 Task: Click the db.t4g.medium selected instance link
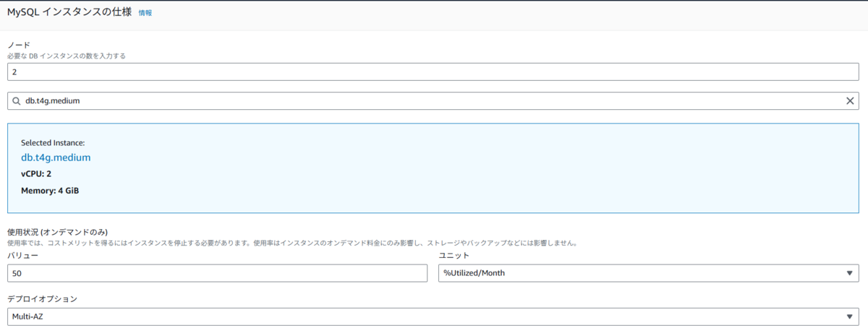[56, 158]
